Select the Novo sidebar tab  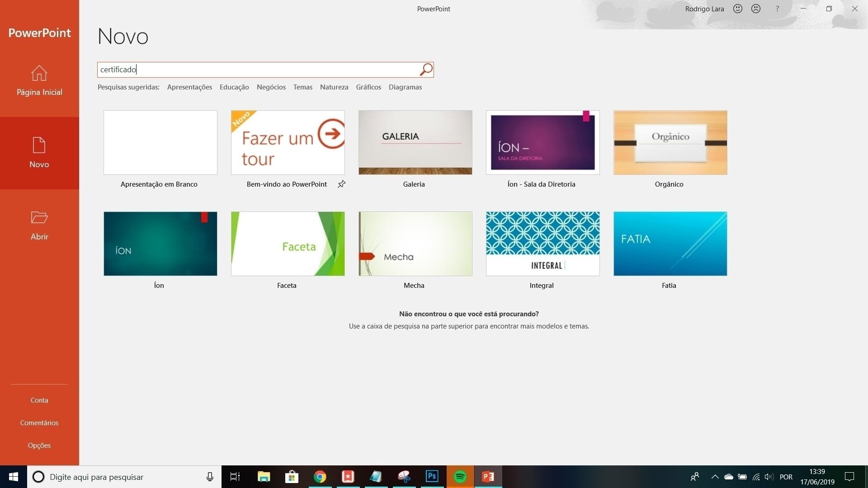click(39, 153)
